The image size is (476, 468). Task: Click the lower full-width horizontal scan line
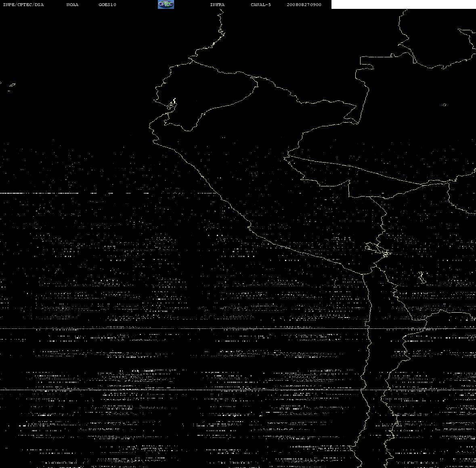[238, 390]
